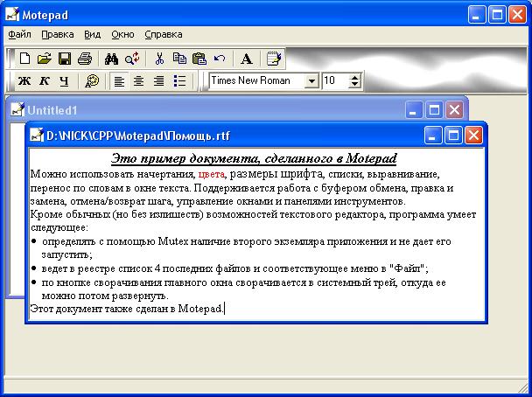
Task: Click the line "Этот документ также сделан в Motepad."
Action: point(127,309)
